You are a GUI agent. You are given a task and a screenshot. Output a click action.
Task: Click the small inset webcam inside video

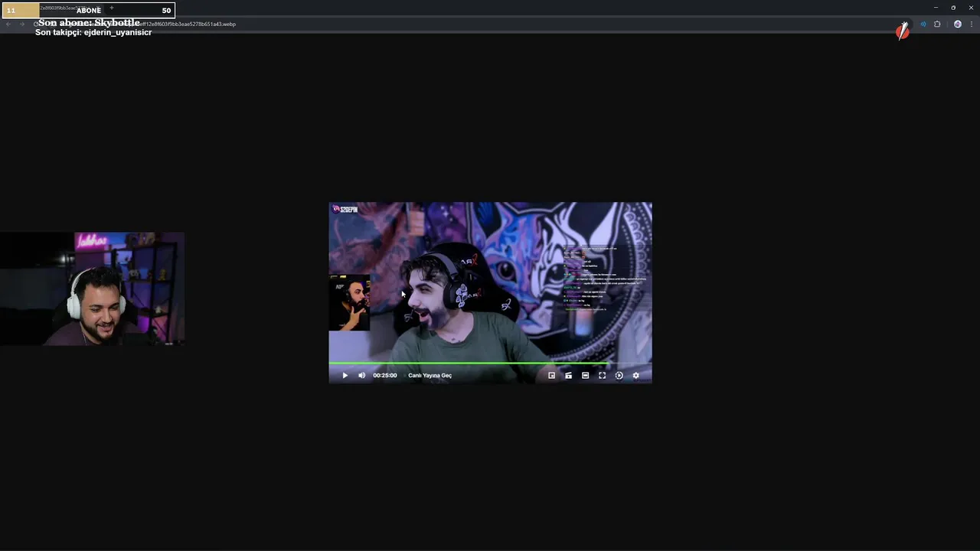pyautogui.click(x=349, y=303)
